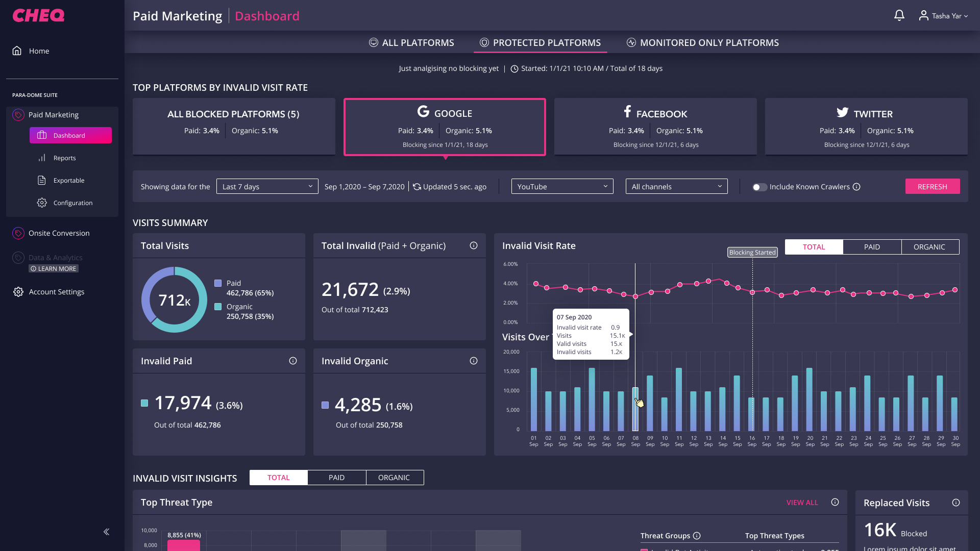This screenshot has width=980, height=551.
Task: Switch to PROTECTED PLATFORMS tab
Action: (x=541, y=43)
